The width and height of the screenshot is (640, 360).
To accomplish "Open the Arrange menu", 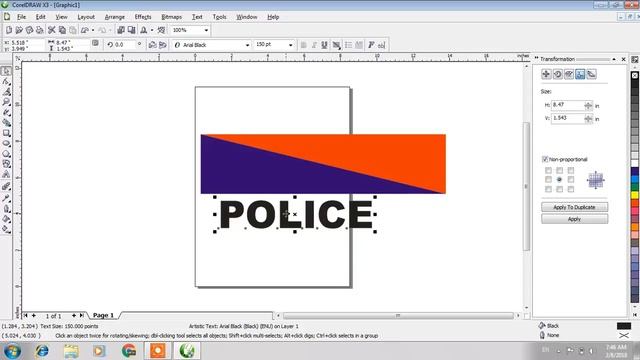I will pos(115,17).
